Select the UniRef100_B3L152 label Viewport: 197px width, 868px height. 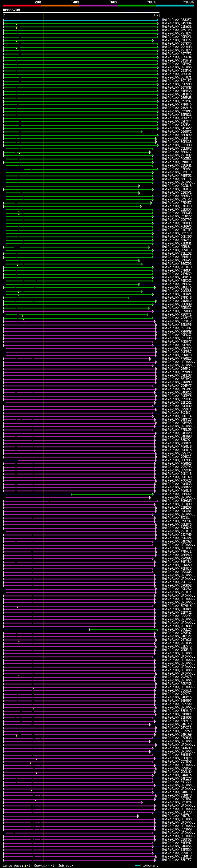pyautogui.click(x=177, y=253)
